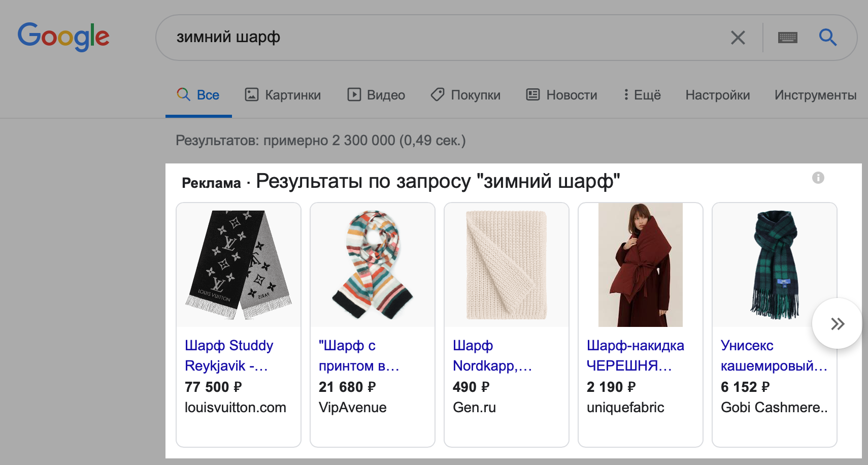Viewport: 868px width, 465px height.
Task: Click the price '2 190 ₽'
Action: click(x=611, y=387)
